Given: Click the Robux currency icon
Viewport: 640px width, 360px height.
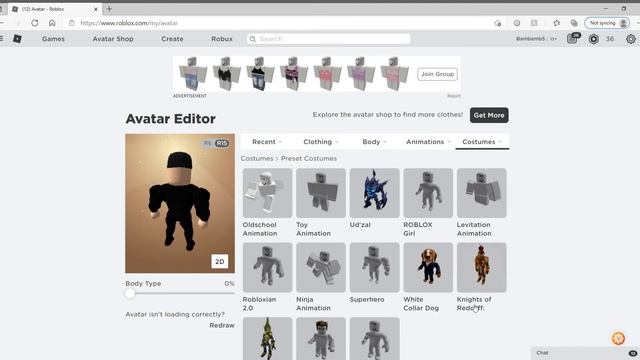Looking at the screenshot, I should (x=593, y=39).
